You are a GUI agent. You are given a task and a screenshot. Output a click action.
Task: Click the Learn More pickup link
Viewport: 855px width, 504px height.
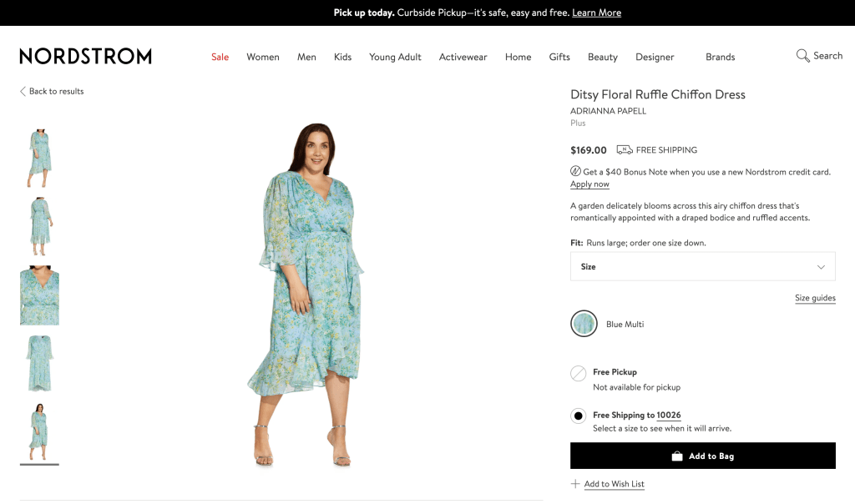coord(596,13)
